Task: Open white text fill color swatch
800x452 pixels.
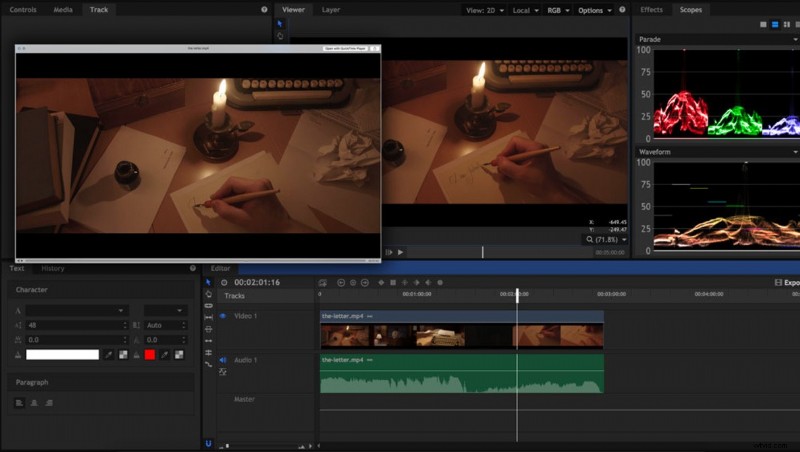Action: point(62,355)
